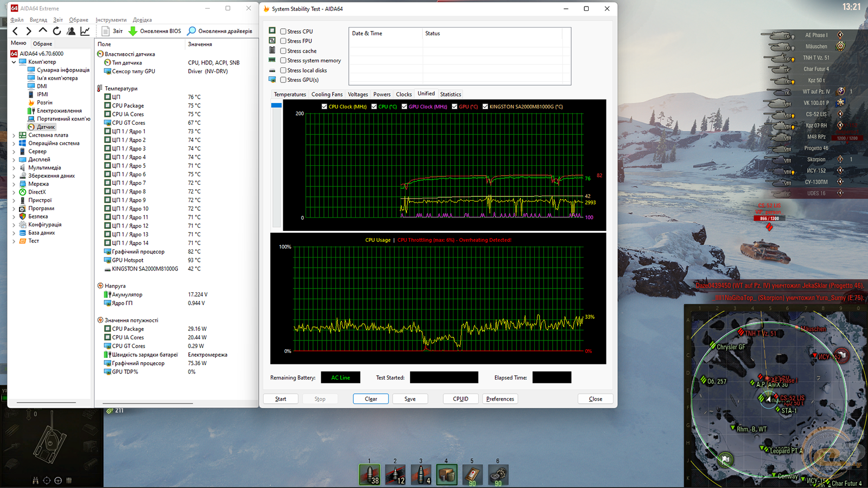The width and height of the screenshot is (868, 488).
Task: Click the sensor list horizontal scrollbar
Action: tap(149, 403)
